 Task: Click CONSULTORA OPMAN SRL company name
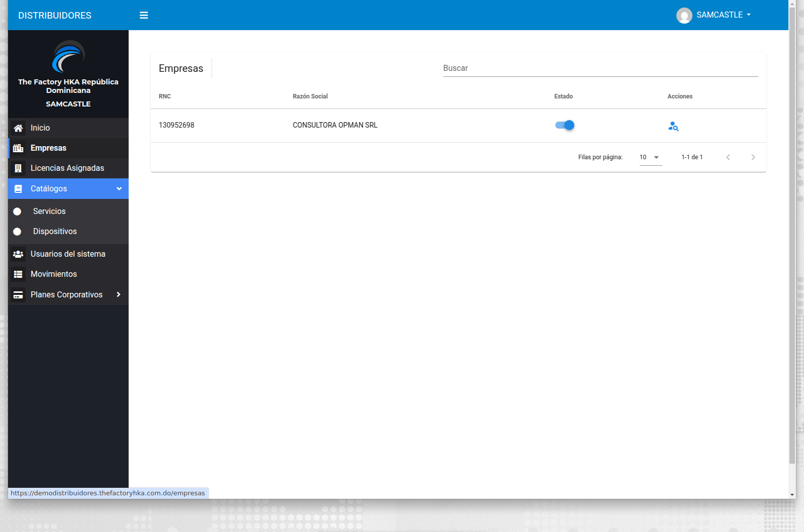pos(335,125)
